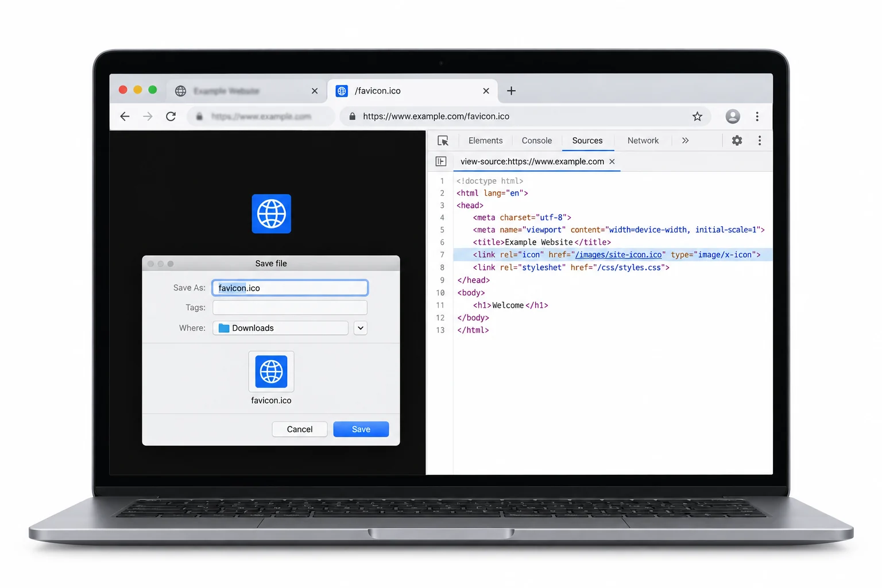
Task: Click the globe icon on the /favicon.ico tab
Action: [x=342, y=91]
